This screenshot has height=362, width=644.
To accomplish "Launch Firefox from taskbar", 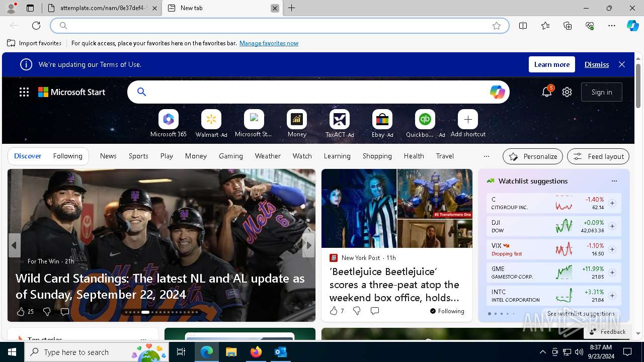I will [x=256, y=352].
